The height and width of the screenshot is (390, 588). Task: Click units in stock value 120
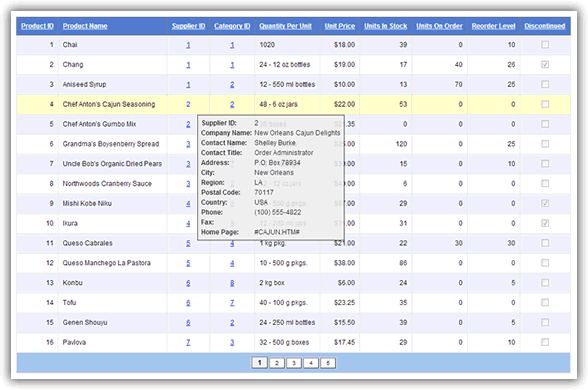[401, 144]
